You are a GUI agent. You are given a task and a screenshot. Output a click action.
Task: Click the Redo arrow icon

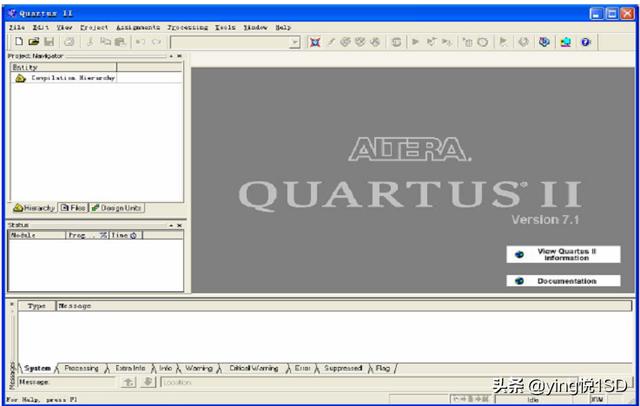156,42
